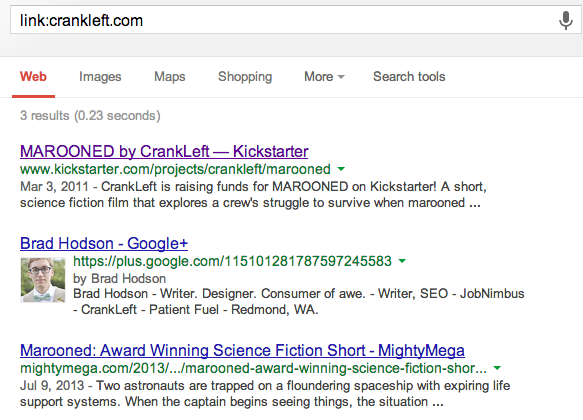Click the mightymega.com green URL text
Screen dimensions: 583x420
click(253, 368)
